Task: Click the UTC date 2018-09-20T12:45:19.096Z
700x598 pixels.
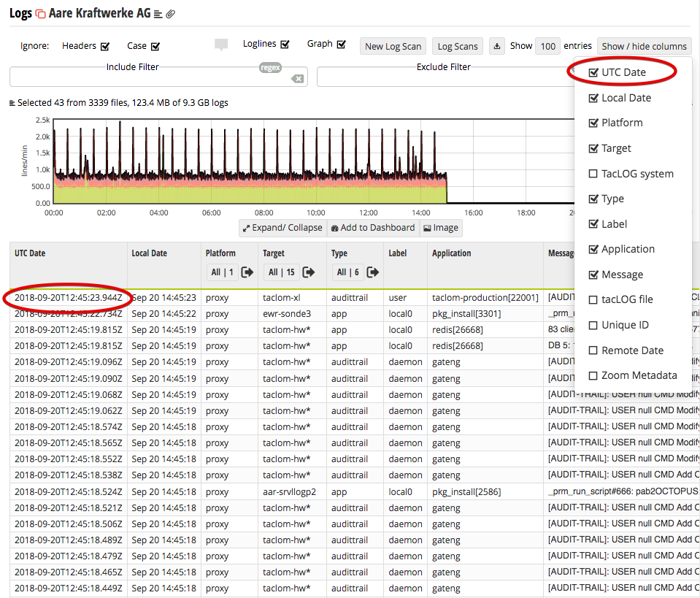Action: click(x=69, y=362)
